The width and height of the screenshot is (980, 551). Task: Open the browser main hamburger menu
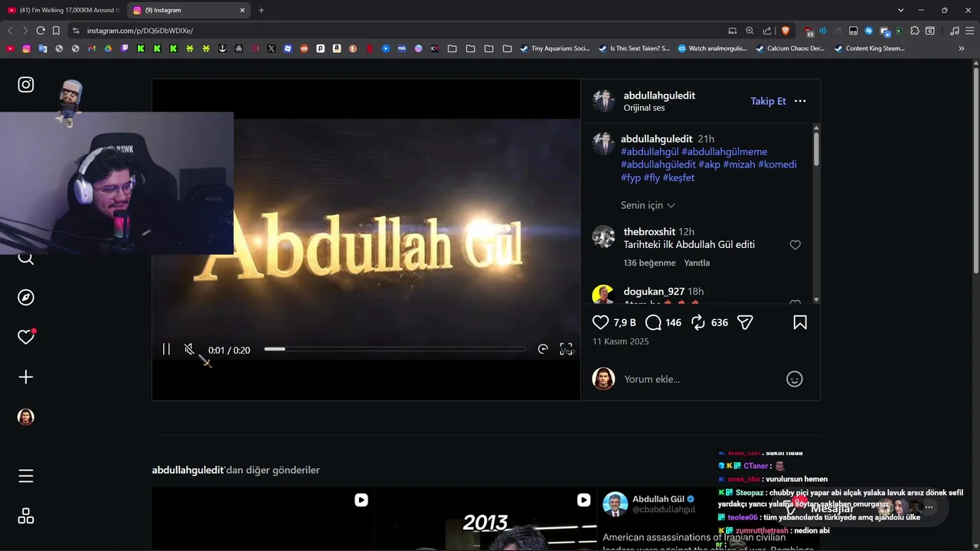click(969, 31)
